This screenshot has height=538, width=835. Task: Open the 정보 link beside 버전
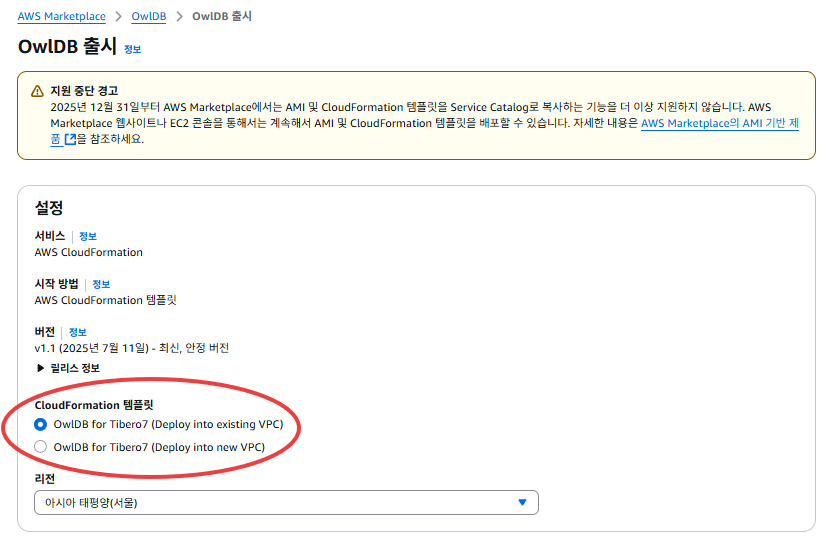tap(78, 332)
